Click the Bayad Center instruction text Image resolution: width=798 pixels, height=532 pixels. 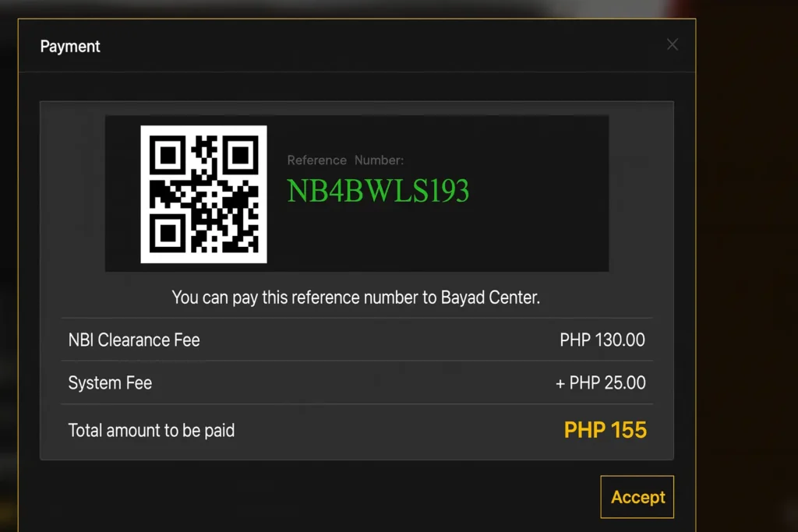(356, 297)
